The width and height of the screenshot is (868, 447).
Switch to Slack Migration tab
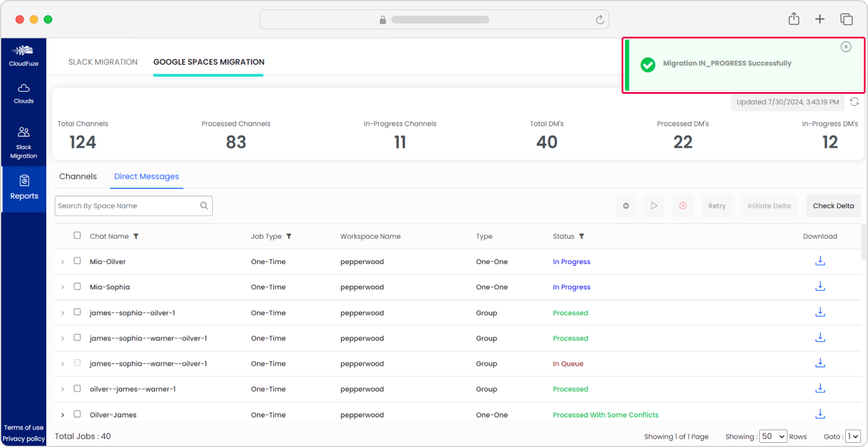pyautogui.click(x=103, y=62)
